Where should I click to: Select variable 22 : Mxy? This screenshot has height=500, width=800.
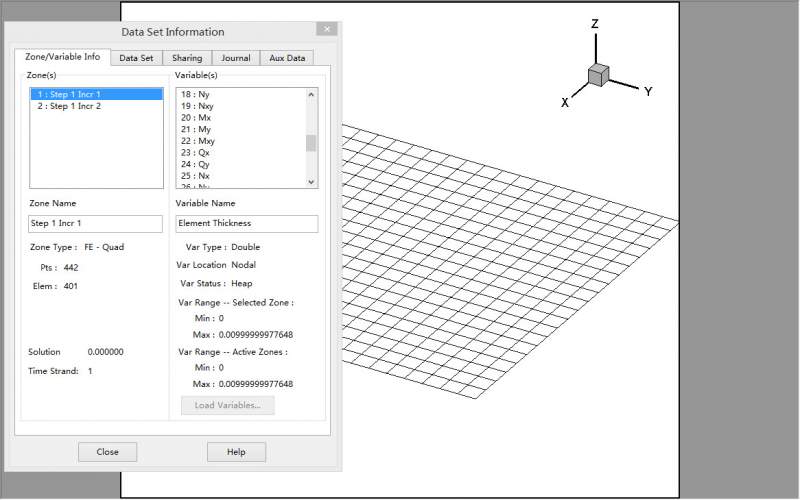[241, 141]
